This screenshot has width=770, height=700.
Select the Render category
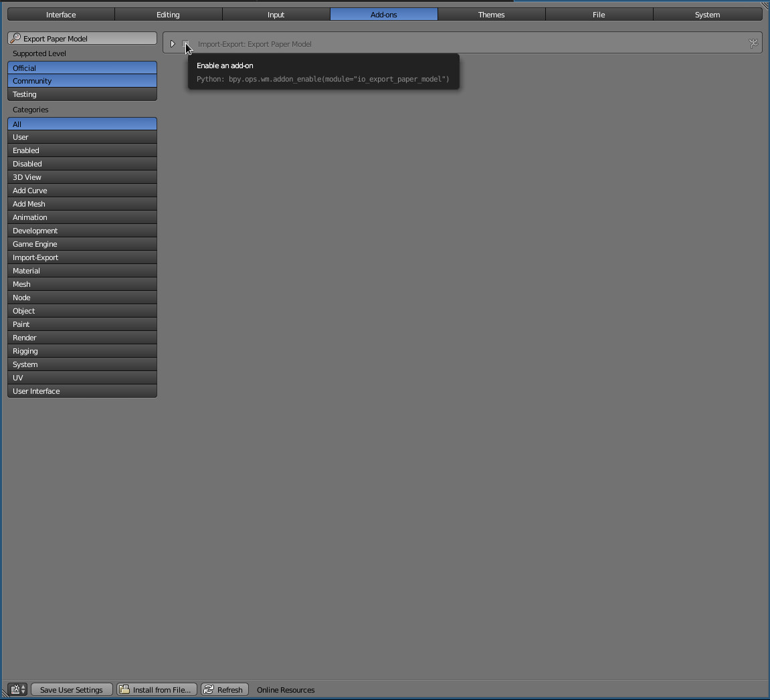[x=82, y=337]
